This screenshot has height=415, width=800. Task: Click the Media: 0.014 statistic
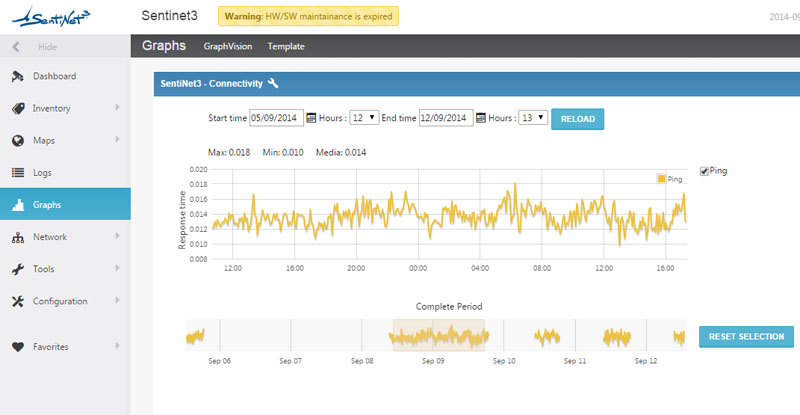click(341, 153)
